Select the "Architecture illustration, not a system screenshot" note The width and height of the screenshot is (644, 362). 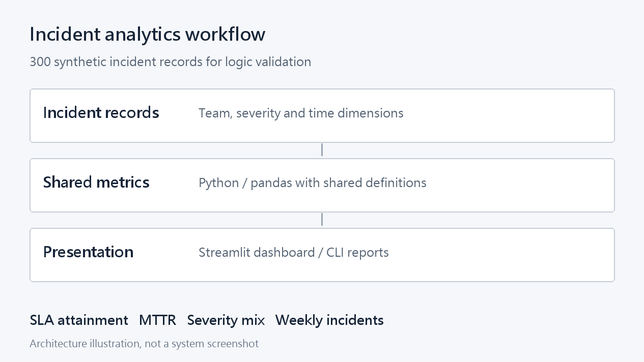(x=144, y=344)
